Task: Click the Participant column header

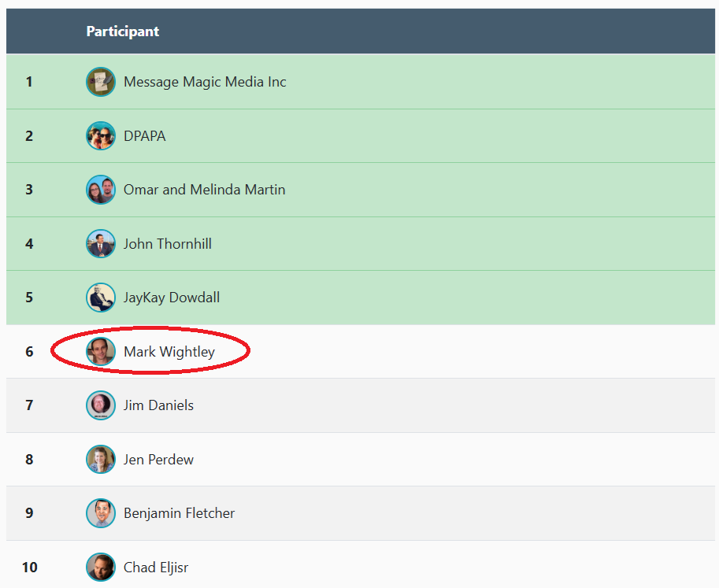Action: point(123,31)
